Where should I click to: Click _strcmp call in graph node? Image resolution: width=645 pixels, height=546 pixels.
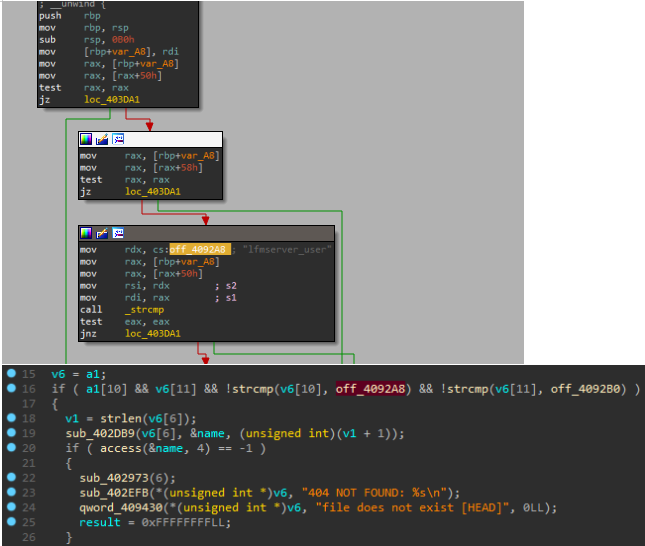(144, 309)
